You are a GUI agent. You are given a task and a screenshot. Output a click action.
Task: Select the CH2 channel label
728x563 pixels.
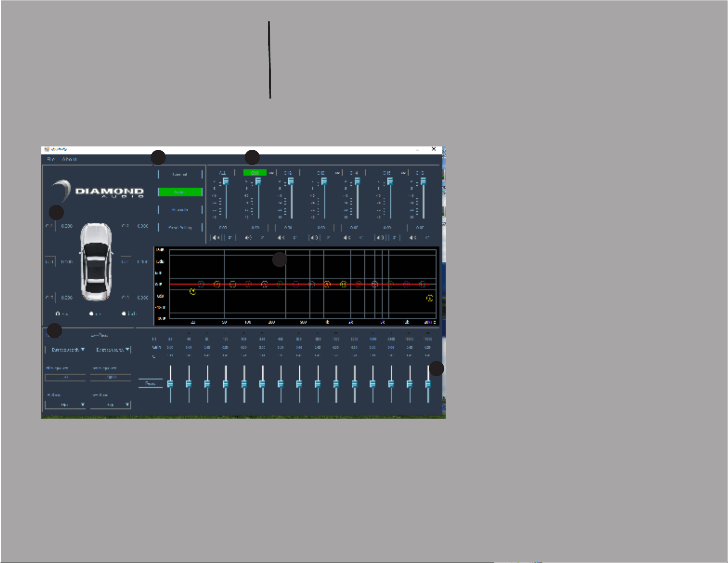click(x=288, y=173)
